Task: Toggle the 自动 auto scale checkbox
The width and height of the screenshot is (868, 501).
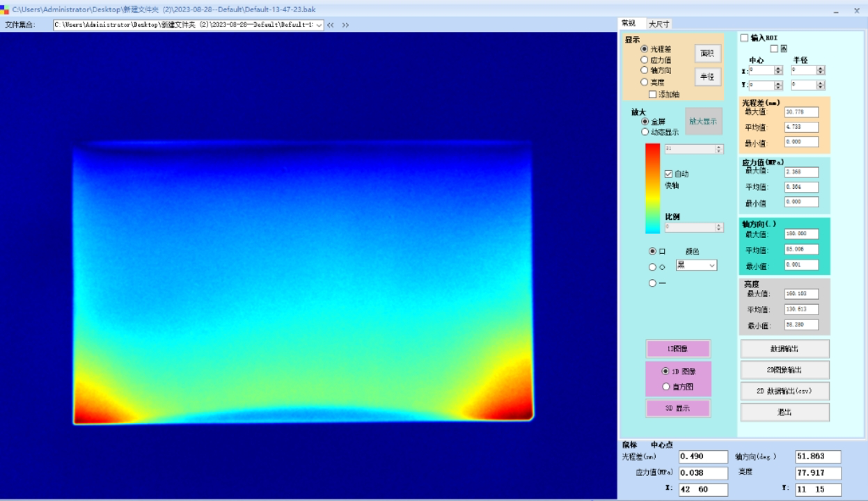Action: click(x=669, y=174)
